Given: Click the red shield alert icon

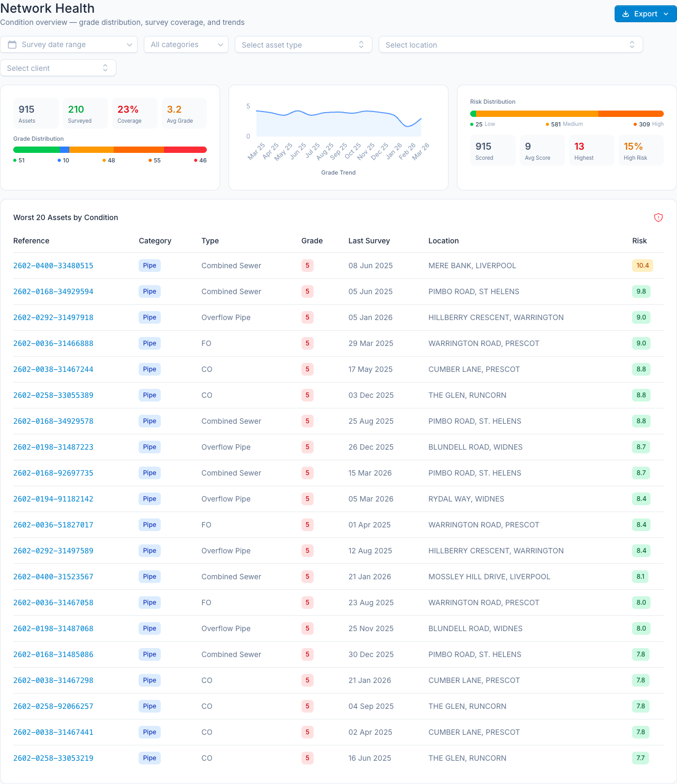Looking at the screenshot, I should [658, 217].
